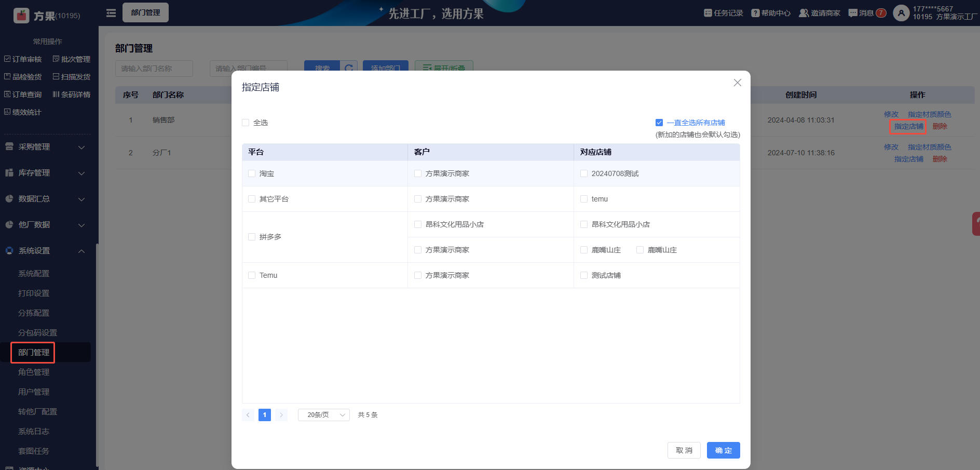This screenshot has height=470, width=980.
Task: Click the 采购管理 menu icon
Action: pos(9,147)
